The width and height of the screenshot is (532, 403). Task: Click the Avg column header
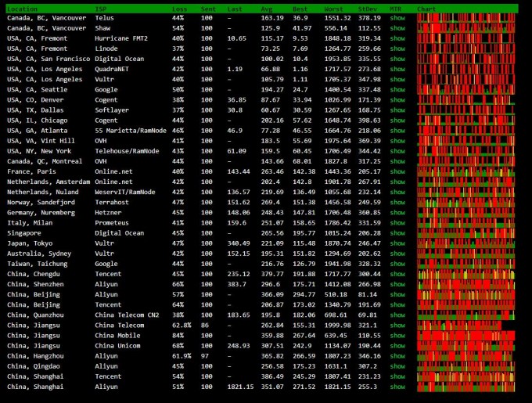pos(267,9)
